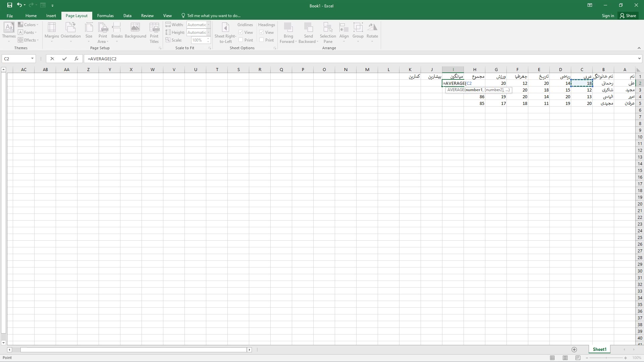Cancel the formula entry with X
This screenshot has height=362, width=644.
click(52, 59)
